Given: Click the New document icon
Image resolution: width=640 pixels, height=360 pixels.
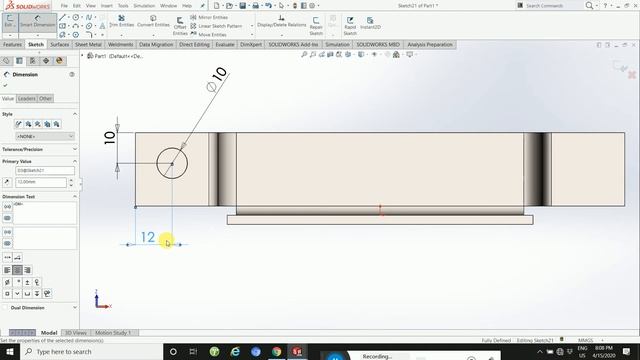Looking at the screenshot, I should pyautogui.click(x=217, y=6).
